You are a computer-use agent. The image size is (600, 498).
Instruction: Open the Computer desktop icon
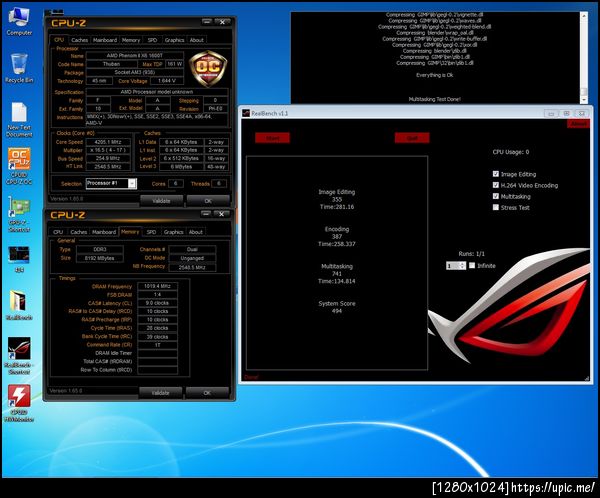[x=19, y=21]
